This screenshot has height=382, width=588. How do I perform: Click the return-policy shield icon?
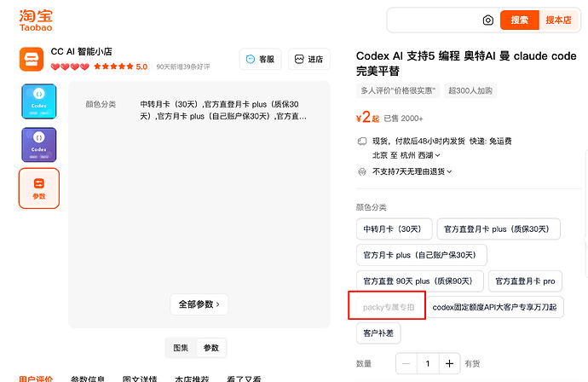coord(362,172)
